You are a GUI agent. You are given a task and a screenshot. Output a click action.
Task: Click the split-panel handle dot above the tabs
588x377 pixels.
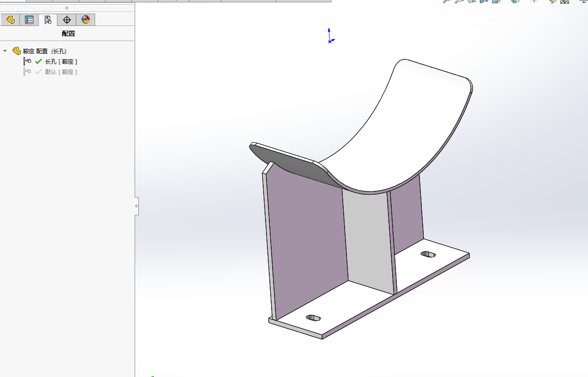click(x=67, y=8)
